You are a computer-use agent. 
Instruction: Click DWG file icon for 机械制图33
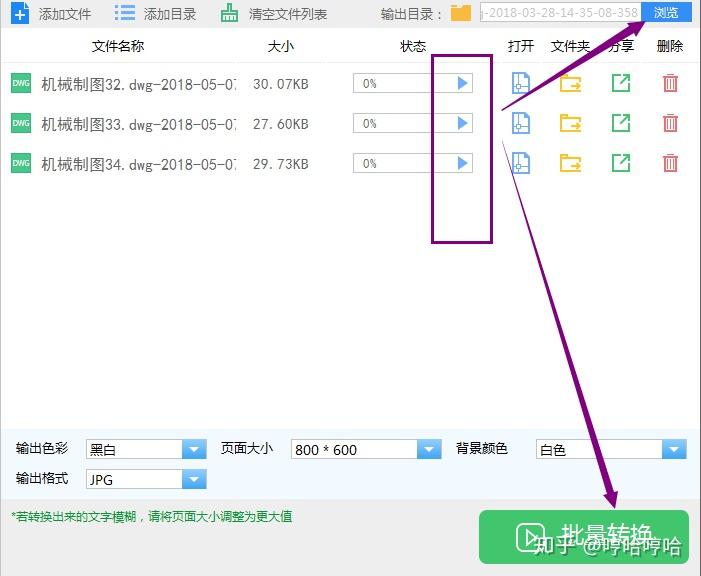tap(21, 123)
